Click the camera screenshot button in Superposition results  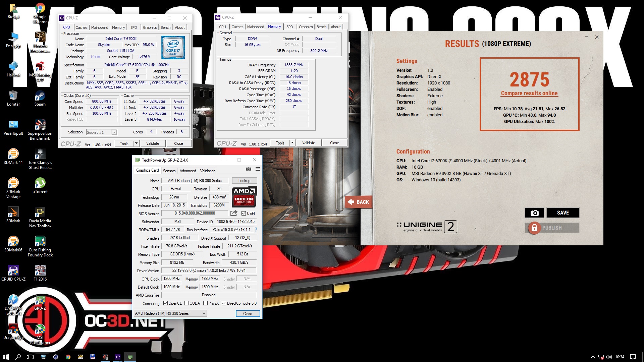(534, 213)
